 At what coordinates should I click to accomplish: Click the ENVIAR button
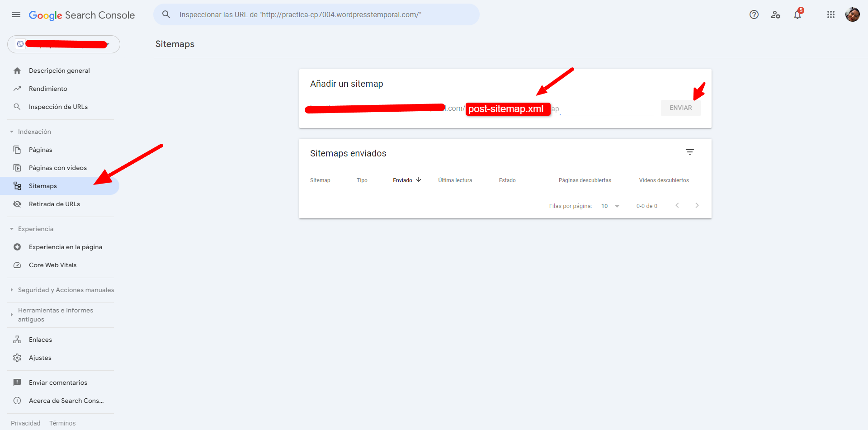coord(680,108)
